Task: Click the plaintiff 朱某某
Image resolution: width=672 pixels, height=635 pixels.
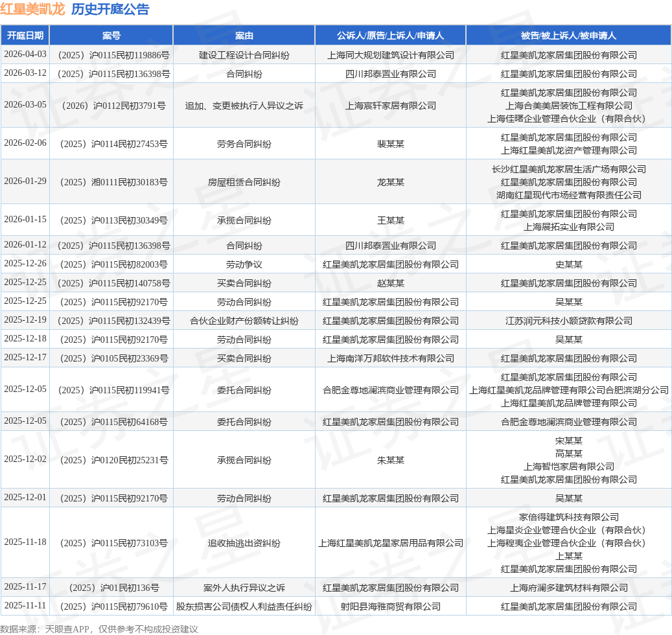Action: click(390, 460)
